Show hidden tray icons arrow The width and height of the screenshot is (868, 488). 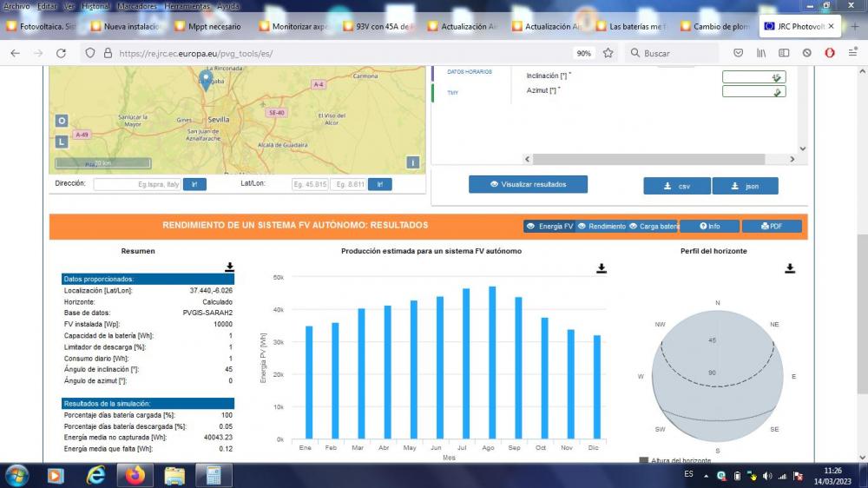coord(706,476)
